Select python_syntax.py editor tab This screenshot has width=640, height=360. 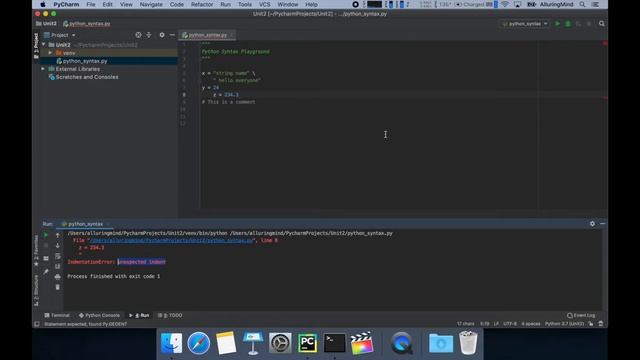pyautogui.click(x=208, y=35)
